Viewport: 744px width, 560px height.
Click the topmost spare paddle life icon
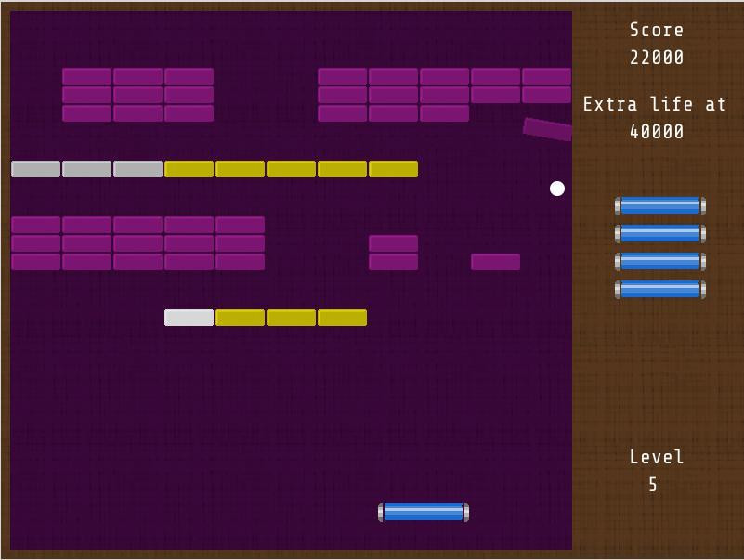660,206
